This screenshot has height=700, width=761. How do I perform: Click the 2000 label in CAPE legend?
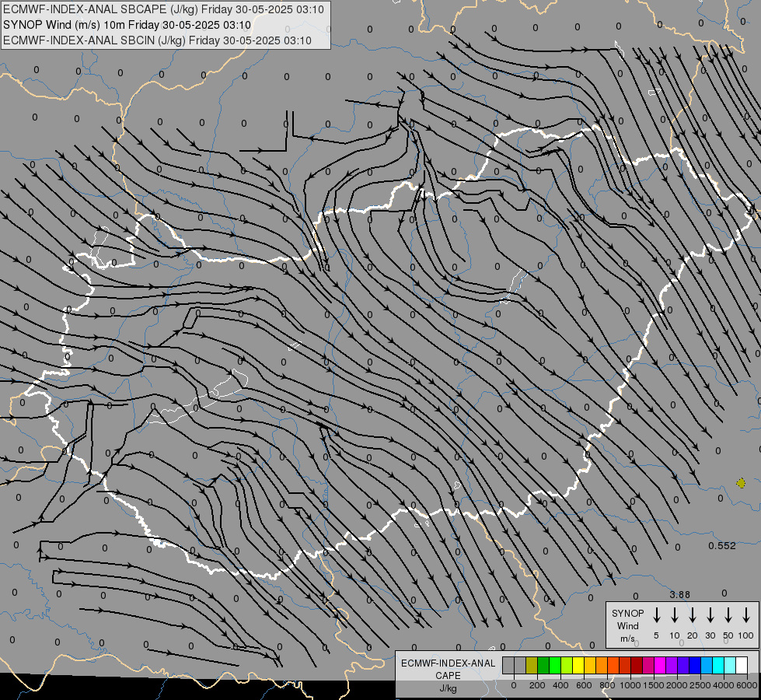[677, 685]
